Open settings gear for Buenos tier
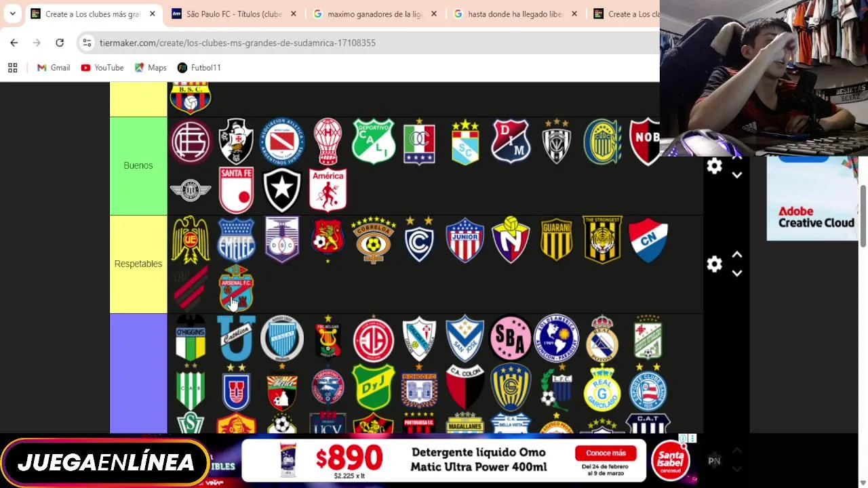The image size is (868, 488). point(715,166)
